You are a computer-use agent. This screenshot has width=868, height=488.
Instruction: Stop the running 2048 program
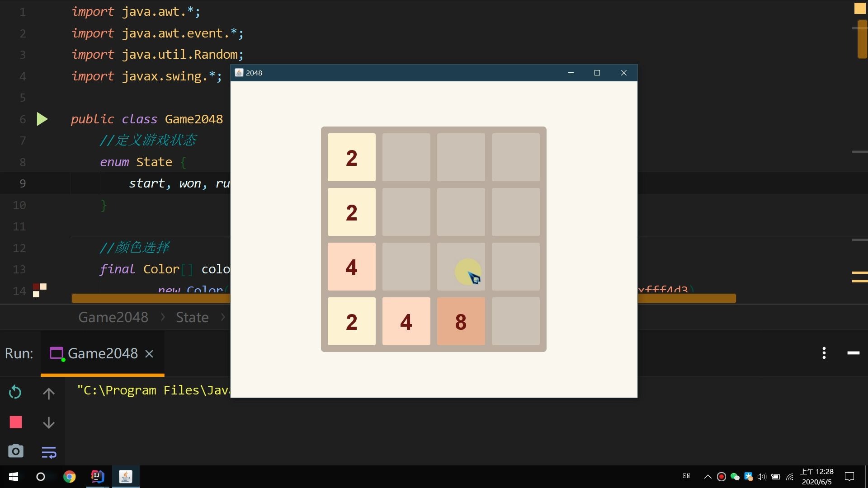15,422
